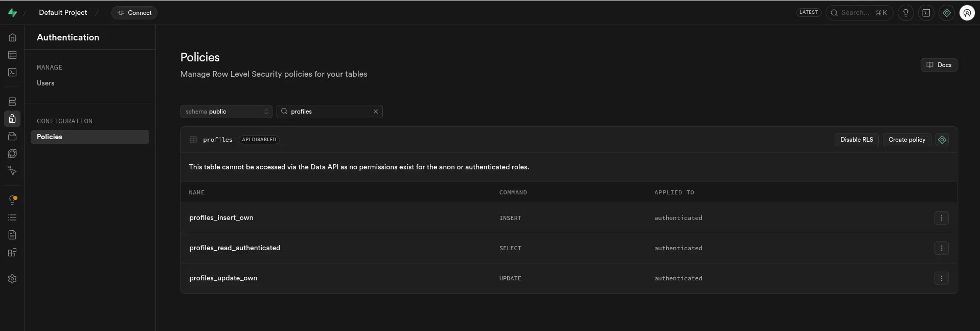Open the Docs link

click(939, 65)
